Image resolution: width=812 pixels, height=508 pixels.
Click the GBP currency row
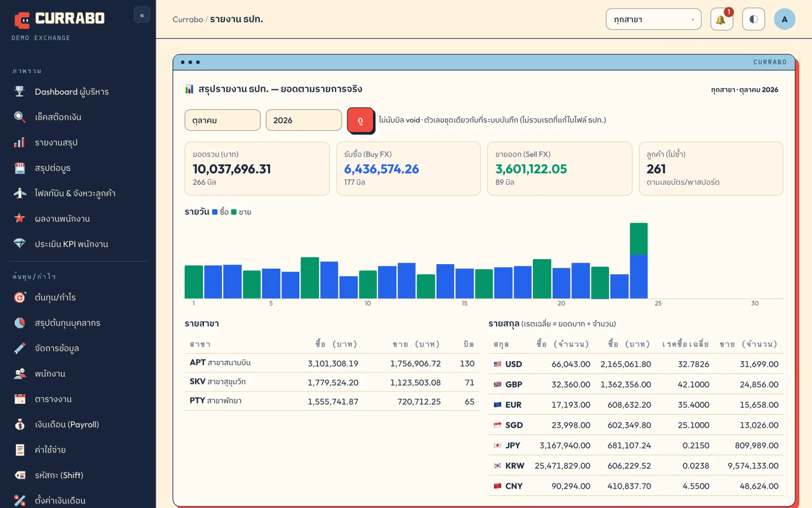point(636,384)
